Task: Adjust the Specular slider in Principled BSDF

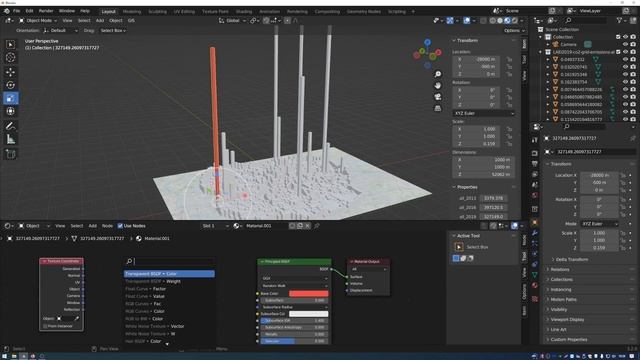Action: point(294,341)
